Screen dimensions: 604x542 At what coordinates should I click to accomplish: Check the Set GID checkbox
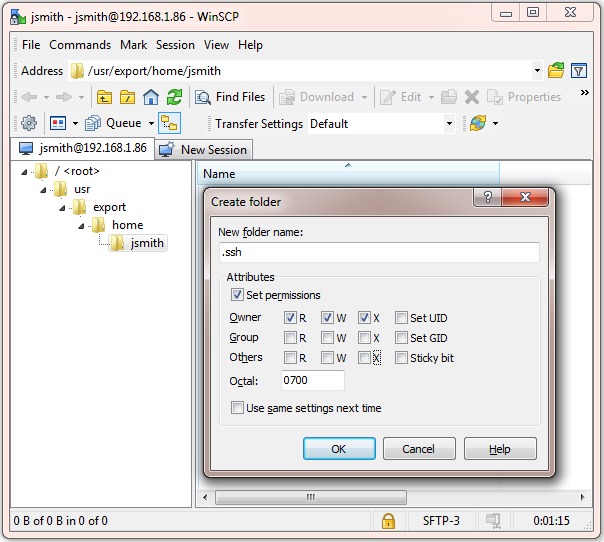[401, 337]
